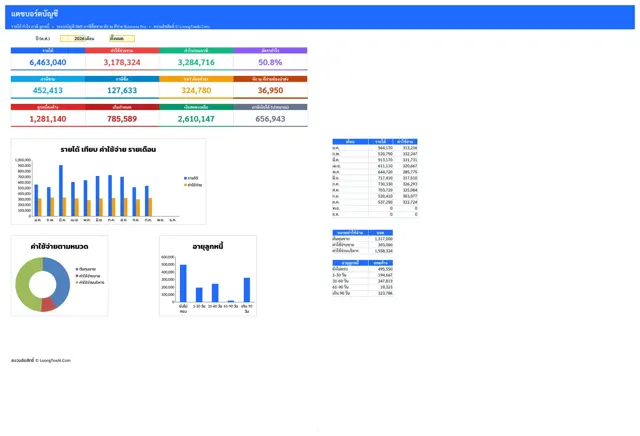The width and height of the screenshot is (640, 436).
Task: Select cell 495,550 in the receivables aging table
Action: pyautogui.click(x=381, y=269)
